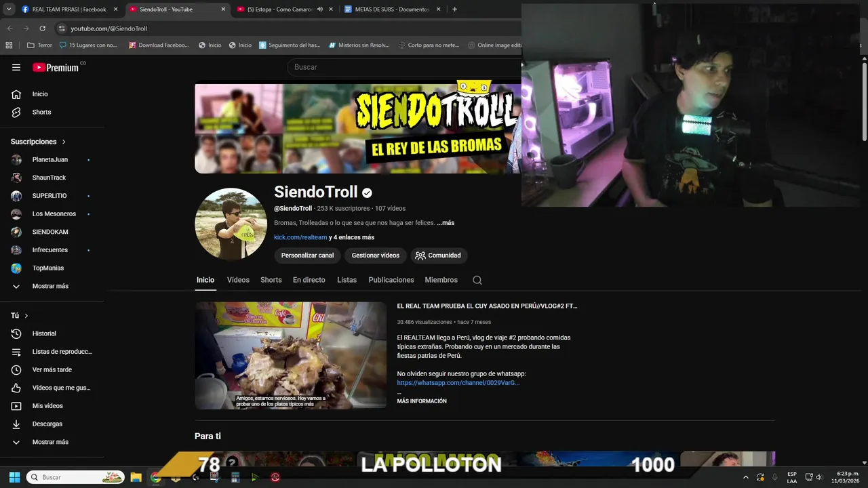Open the Calculator from the taskbar
Viewport: 868px width, 488px height.
[x=235, y=477]
